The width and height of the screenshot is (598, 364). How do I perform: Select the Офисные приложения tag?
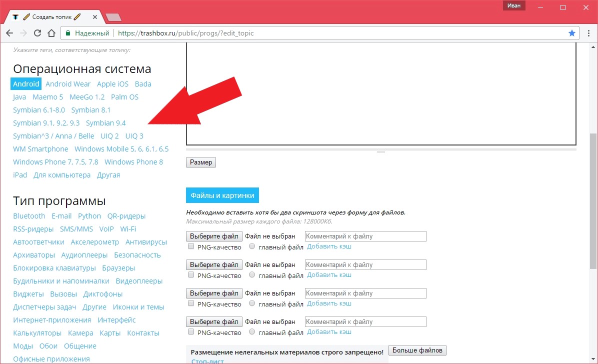(51, 358)
